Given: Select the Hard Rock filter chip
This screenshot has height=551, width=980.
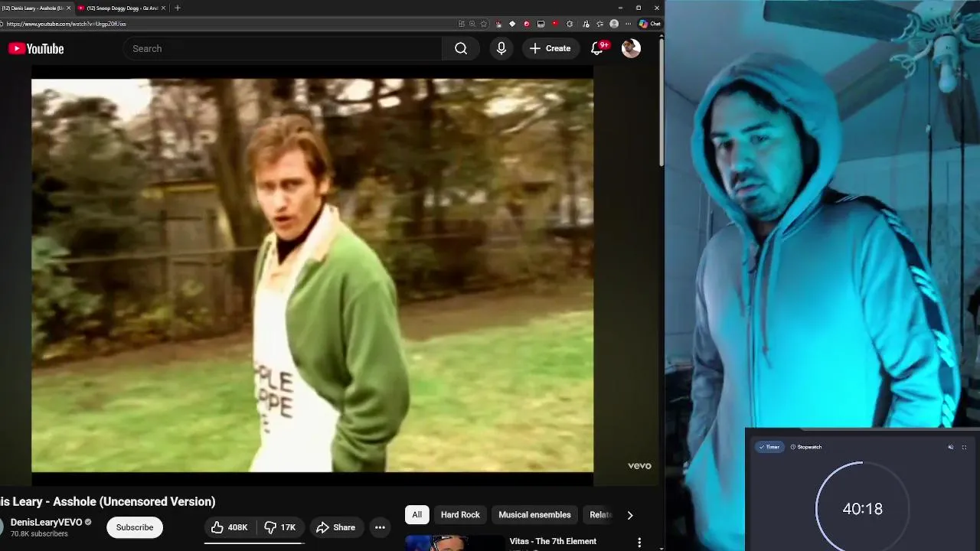Looking at the screenshot, I should (x=460, y=515).
